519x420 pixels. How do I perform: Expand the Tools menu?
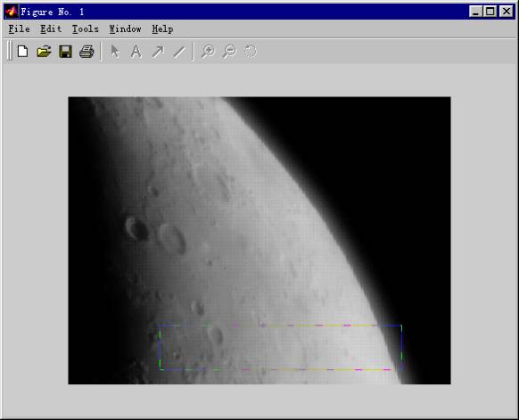(x=86, y=29)
